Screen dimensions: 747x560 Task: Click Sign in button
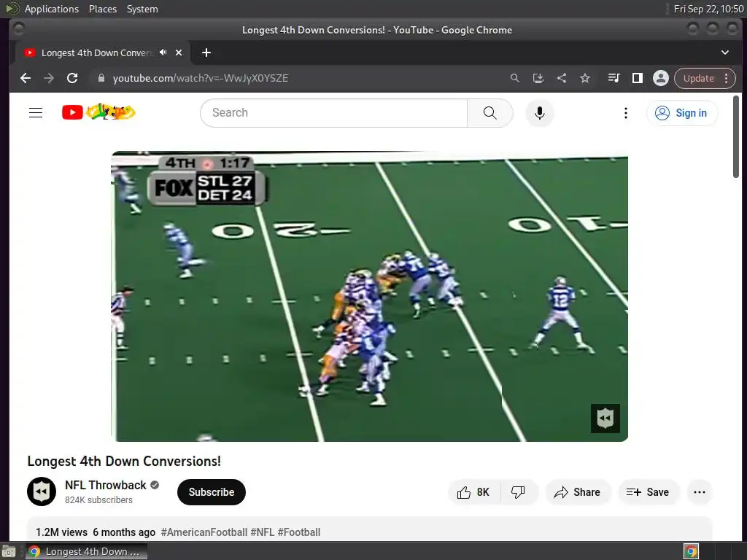[682, 113]
